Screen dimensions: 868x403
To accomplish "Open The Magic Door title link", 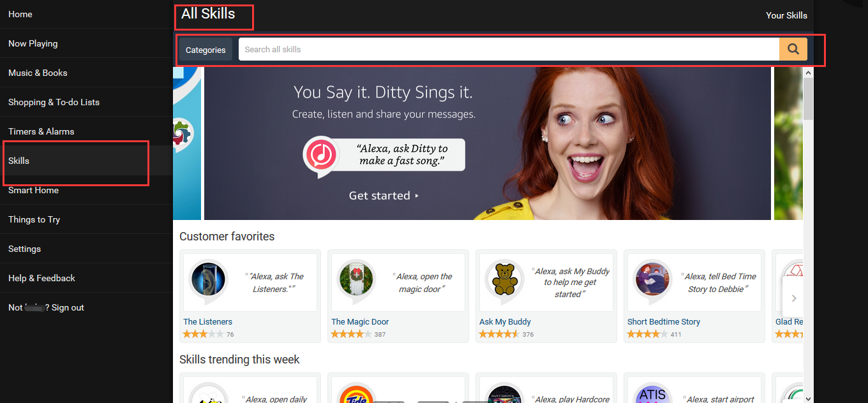I will click(x=360, y=322).
